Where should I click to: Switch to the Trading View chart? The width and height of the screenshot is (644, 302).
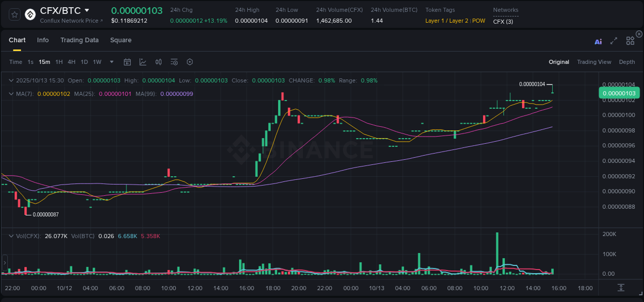594,62
